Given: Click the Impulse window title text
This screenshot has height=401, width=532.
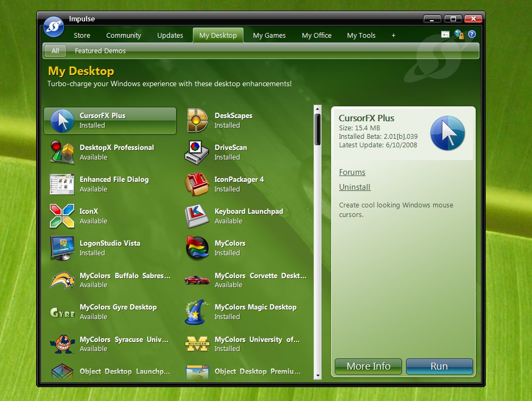Looking at the screenshot, I should tap(82, 19).
